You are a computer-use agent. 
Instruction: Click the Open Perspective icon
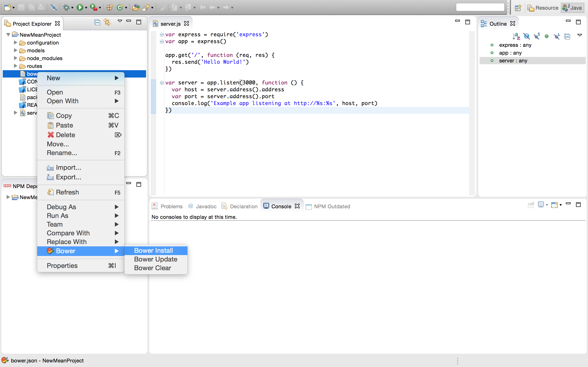[x=518, y=8]
